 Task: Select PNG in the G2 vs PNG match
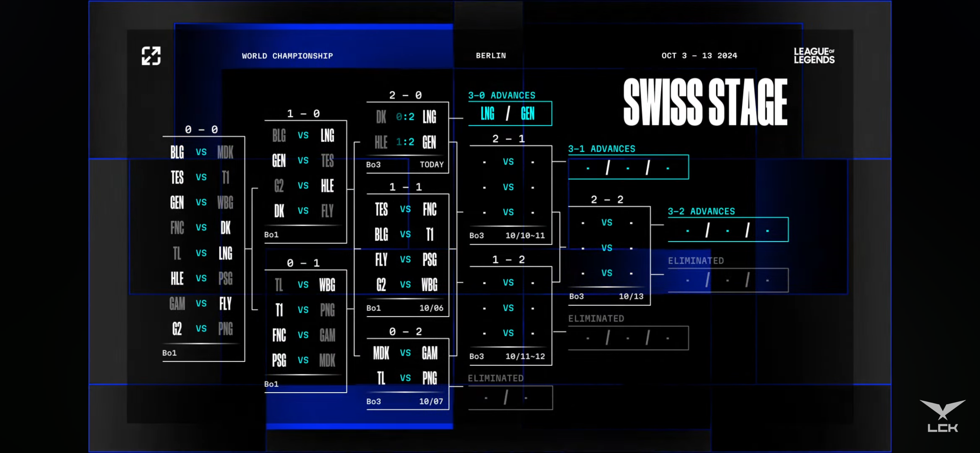[226, 329]
